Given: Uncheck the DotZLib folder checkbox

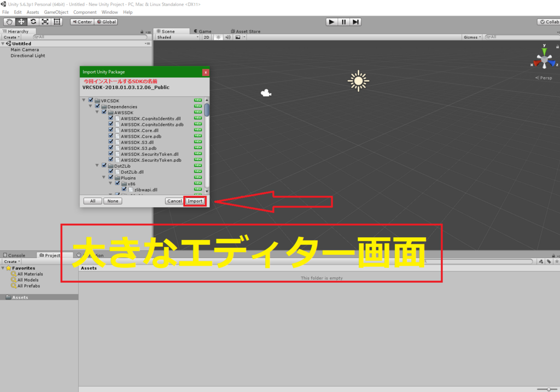Looking at the screenshot, I should tap(104, 165).
